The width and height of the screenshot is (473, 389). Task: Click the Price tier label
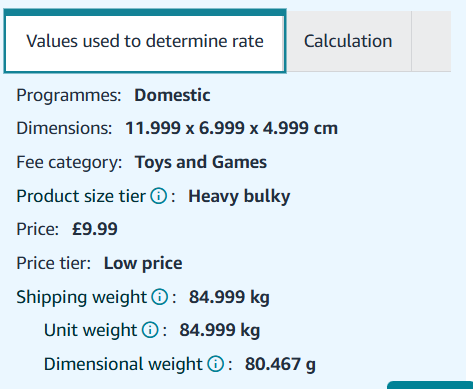pos(54,263)
